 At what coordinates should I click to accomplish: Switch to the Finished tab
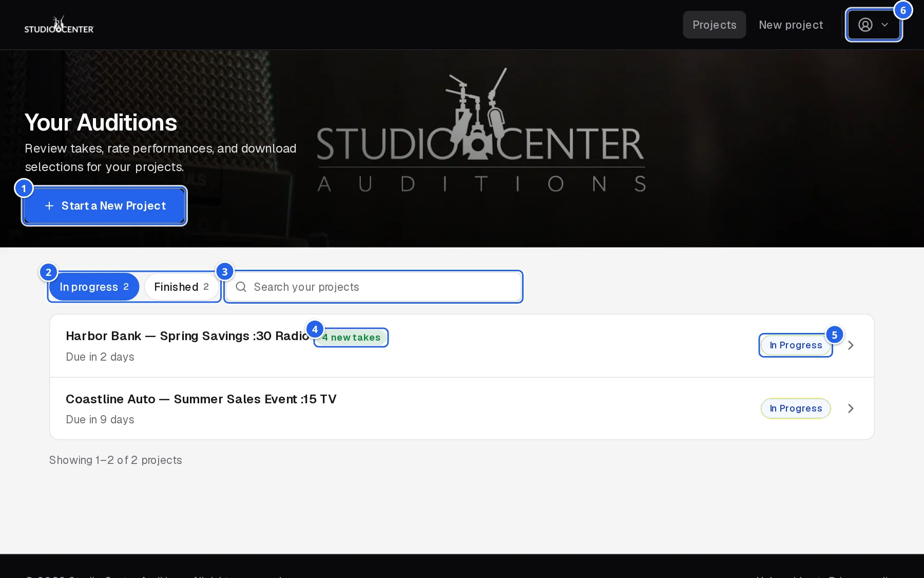coord(181,287)
